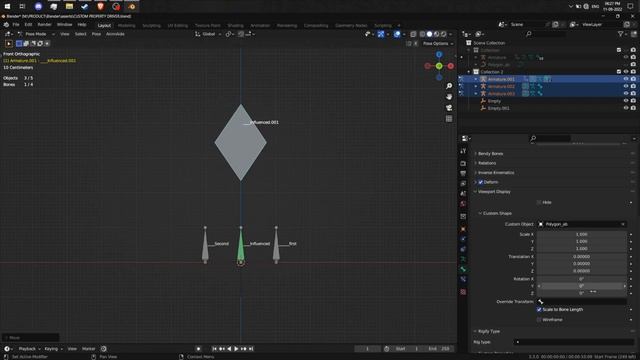The height and width of the screenshot is (360, 640).
Task: Click the Keying button in timeline
Action: (53, 349)
